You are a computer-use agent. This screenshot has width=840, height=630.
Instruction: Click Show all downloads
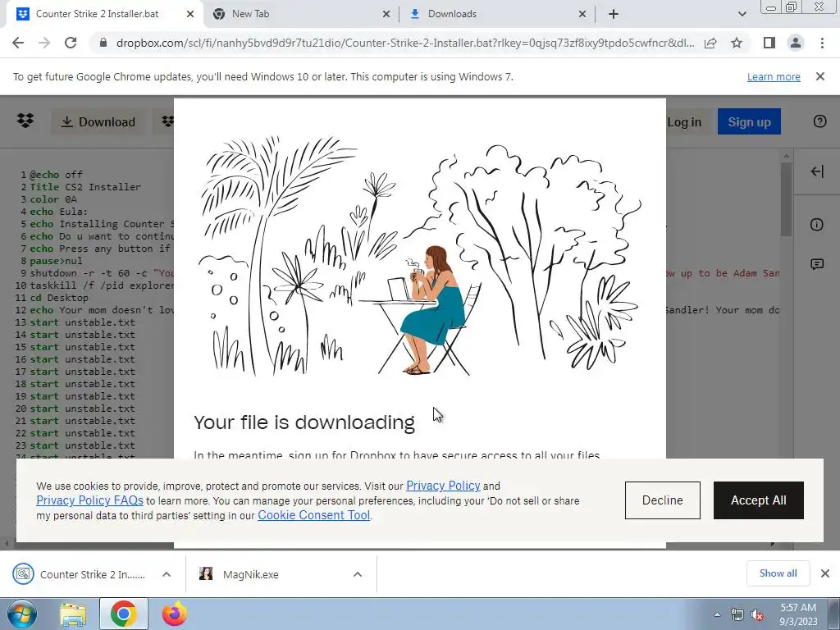(x=778, y=573)
